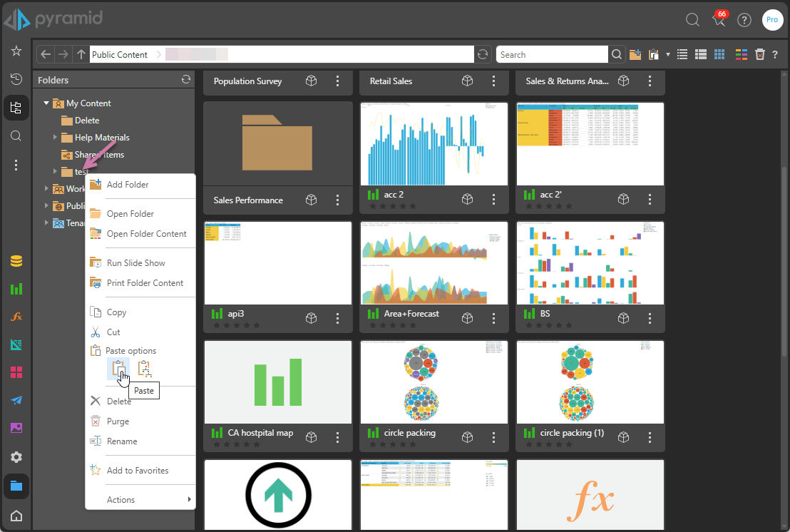Collapse the My Content tree node

(46, 103)
